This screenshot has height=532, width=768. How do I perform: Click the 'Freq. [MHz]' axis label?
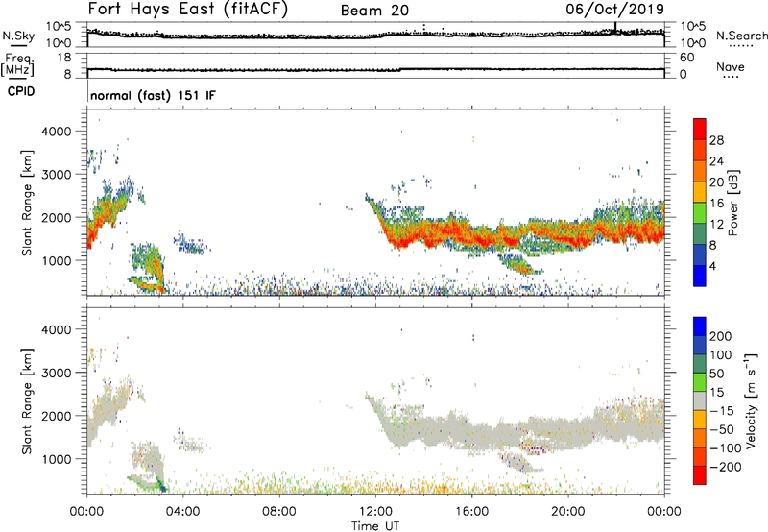coord(17,64)
